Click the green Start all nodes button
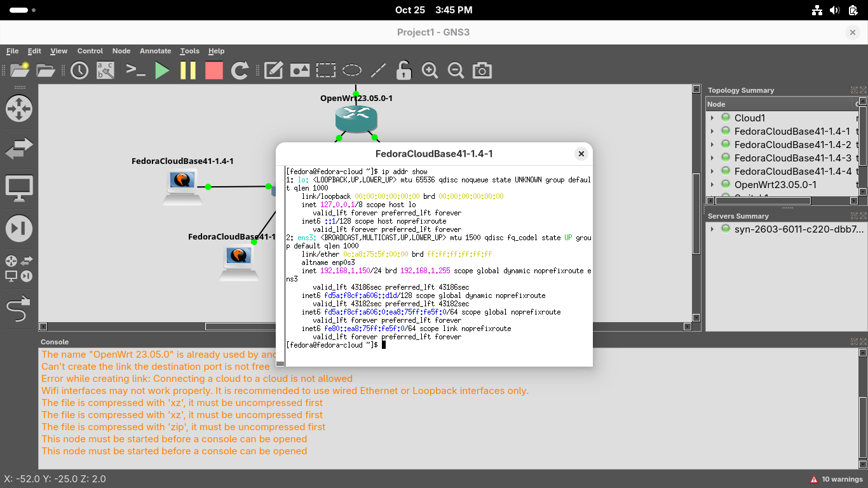This screenshot has width=868, height=488. tap(163, 71)
